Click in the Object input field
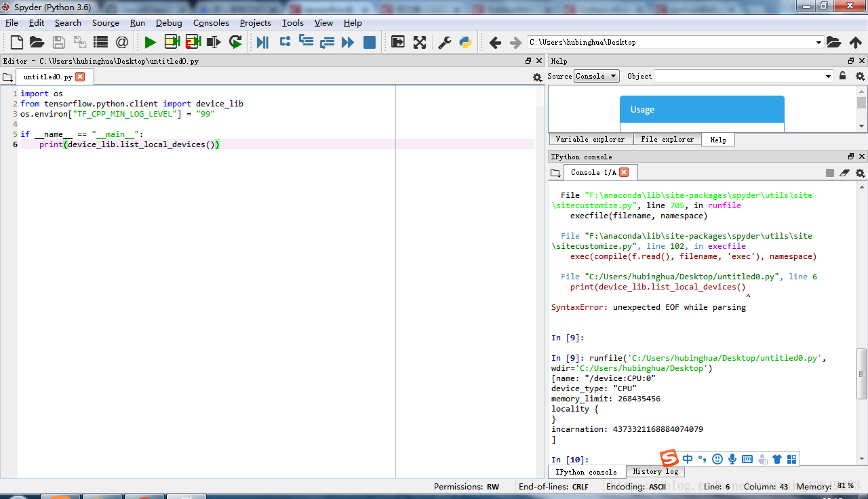The height and width of the screenshot is (499, 868). [738, 77]
